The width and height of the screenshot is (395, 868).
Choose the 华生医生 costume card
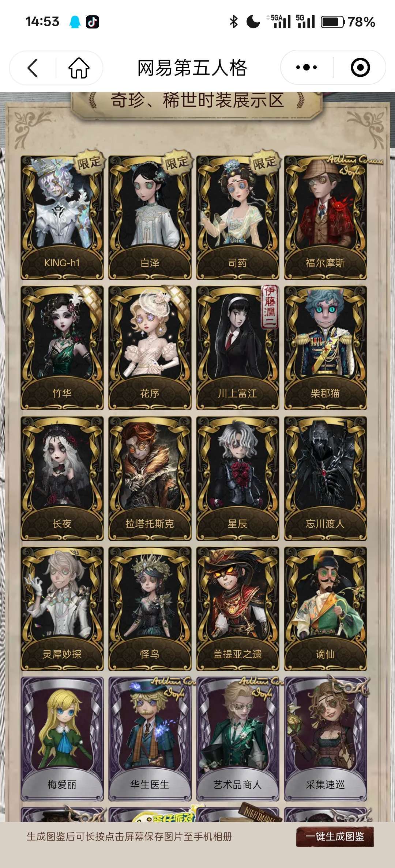click(150, 739)
